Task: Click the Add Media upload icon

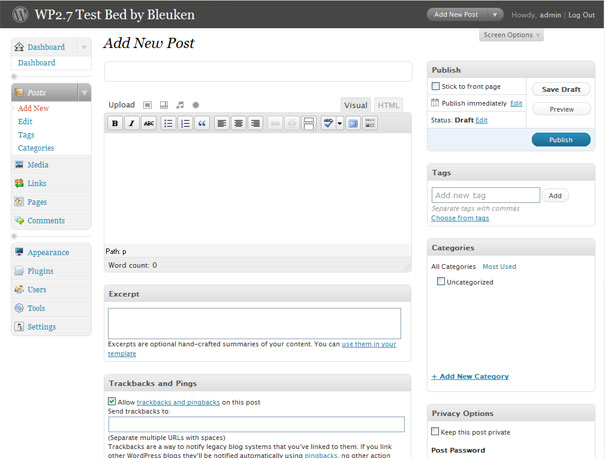Action: pyautogui.click(x=196, y=105)
